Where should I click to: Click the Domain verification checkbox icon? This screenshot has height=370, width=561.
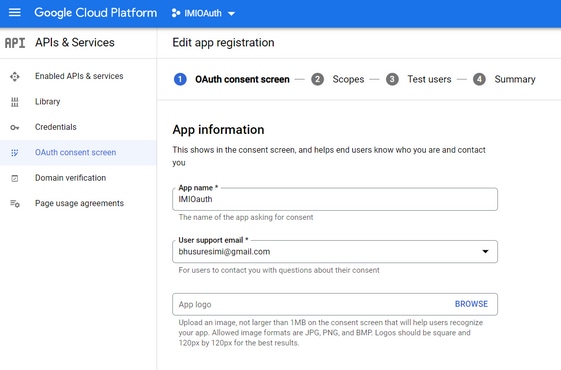15,178
